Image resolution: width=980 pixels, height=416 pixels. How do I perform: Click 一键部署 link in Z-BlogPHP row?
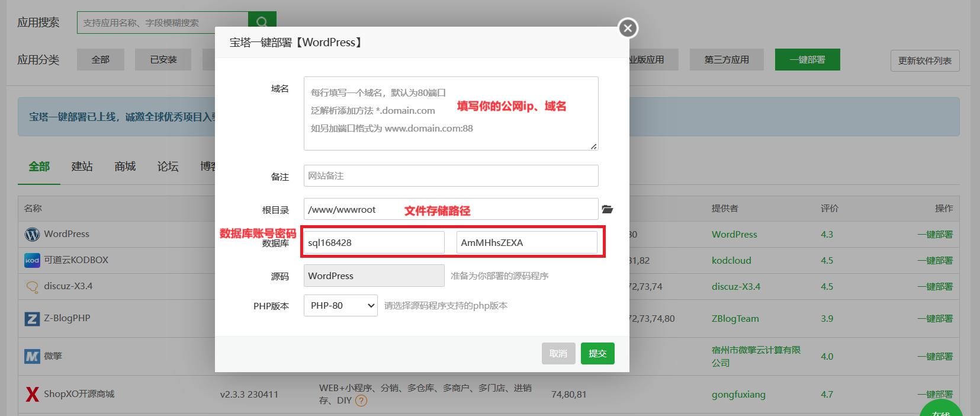[935, 319]
